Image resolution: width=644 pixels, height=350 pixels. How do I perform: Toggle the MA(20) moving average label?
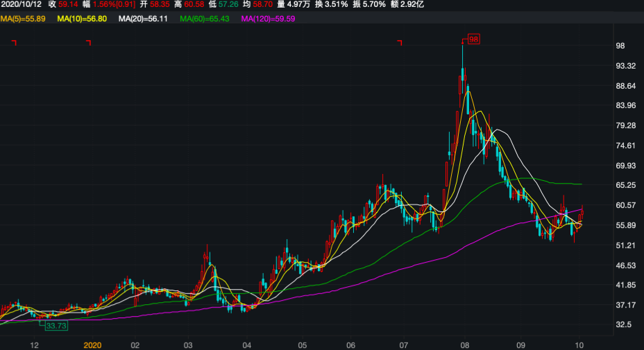[143, 19]
